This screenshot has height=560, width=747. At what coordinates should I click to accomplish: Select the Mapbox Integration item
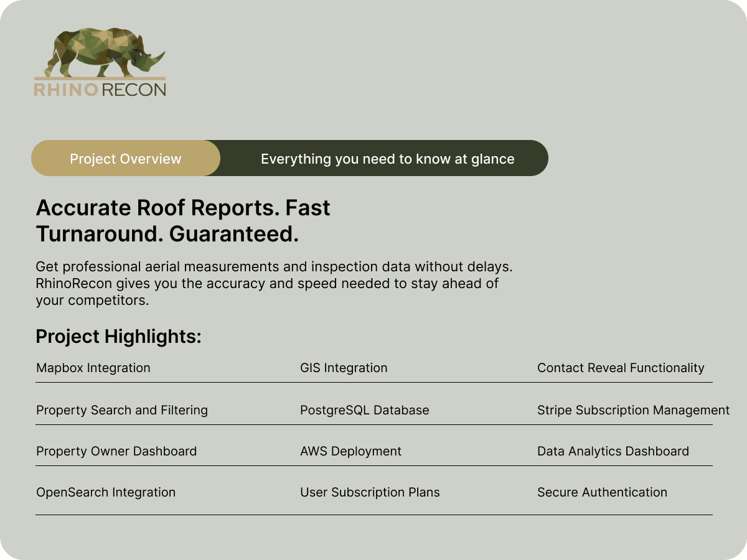point(93,368)
